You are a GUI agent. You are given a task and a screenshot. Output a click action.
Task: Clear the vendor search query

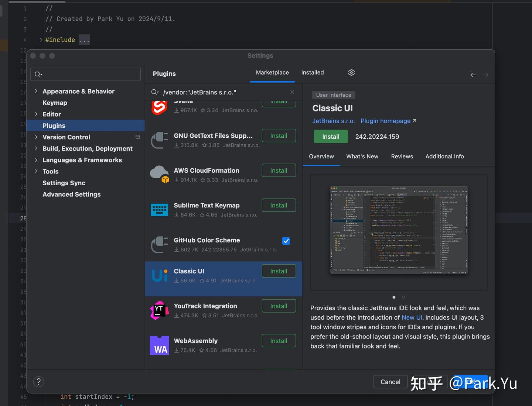point(292,92)
